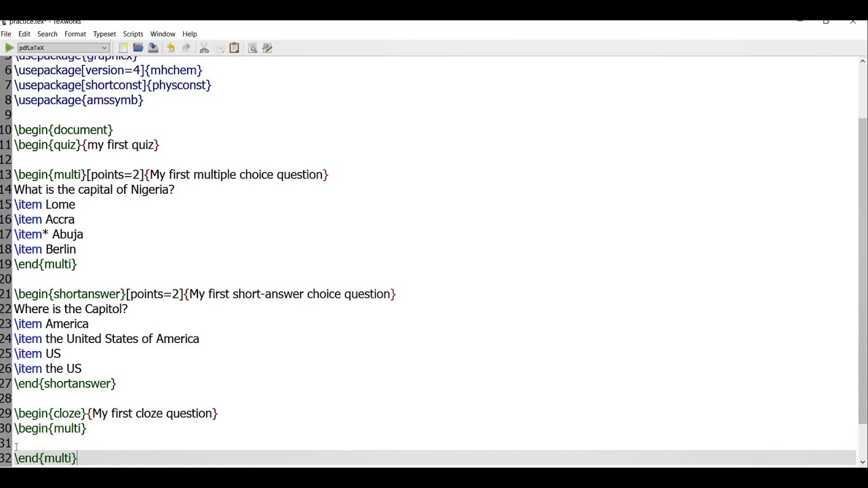Click the "\item the US" line
Viewport: 868px width, 488px height.
pos(47,368)
